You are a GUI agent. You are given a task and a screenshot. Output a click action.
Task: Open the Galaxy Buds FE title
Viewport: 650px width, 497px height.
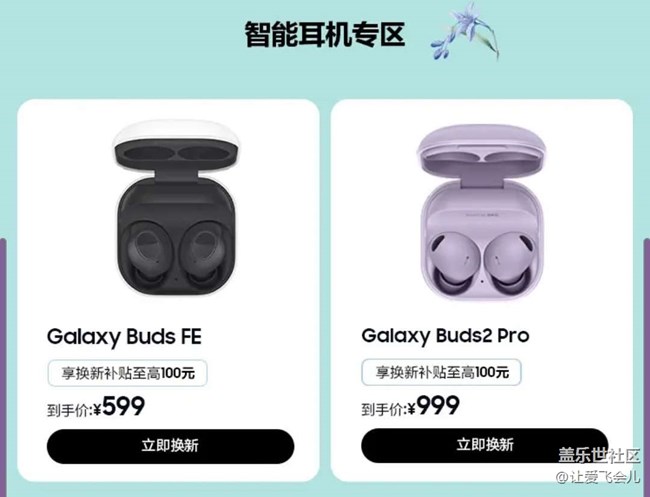pyautogui.click(x=124, y=337)
